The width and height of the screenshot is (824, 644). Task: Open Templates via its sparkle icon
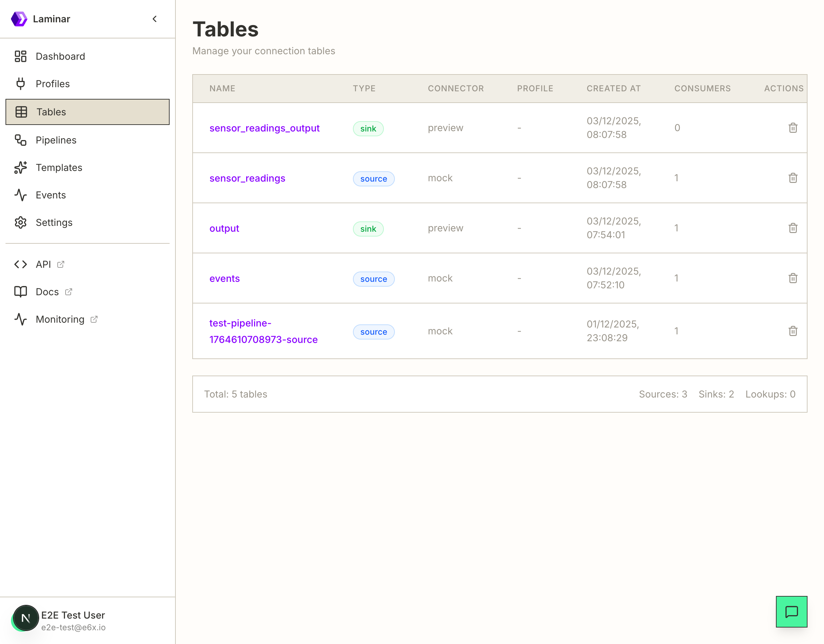point(21,168)
